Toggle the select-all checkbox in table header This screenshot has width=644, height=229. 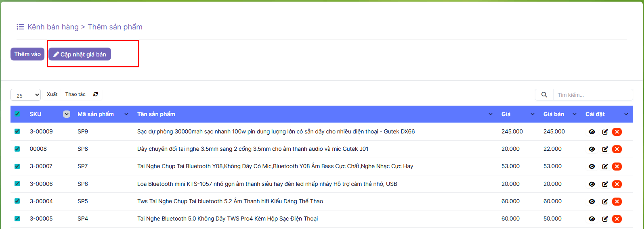coord(17,114)
